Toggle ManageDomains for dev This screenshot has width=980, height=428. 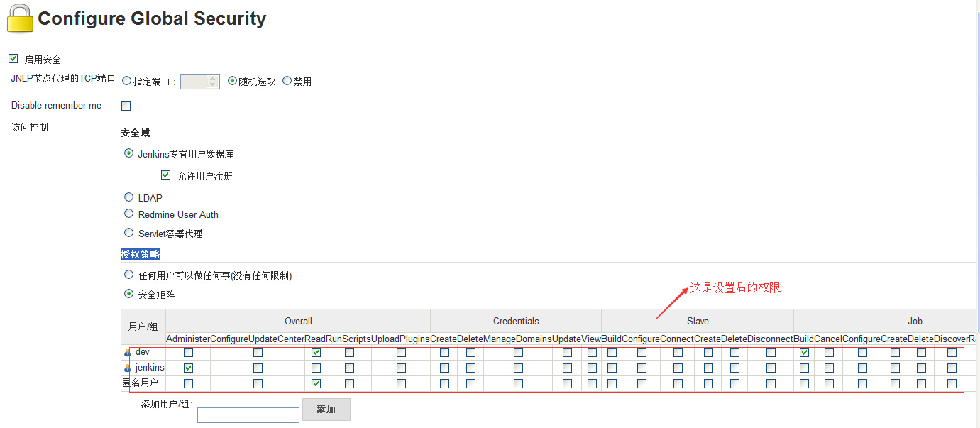coord(518,352)
